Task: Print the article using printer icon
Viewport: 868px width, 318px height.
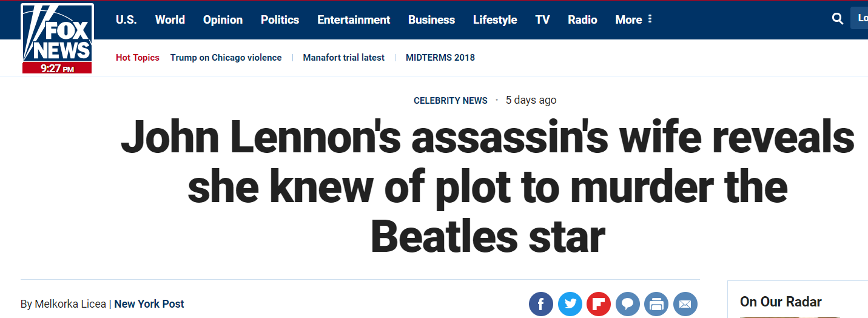Action: [x=656, y=304]
